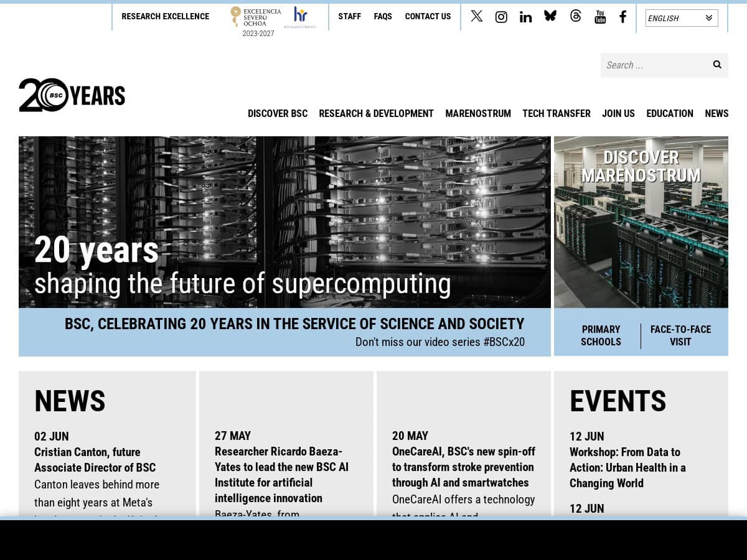The width and height of the screenshot is (747, 560).
Task: Click the search magnifier icon
Action: [x=717, y=65]
